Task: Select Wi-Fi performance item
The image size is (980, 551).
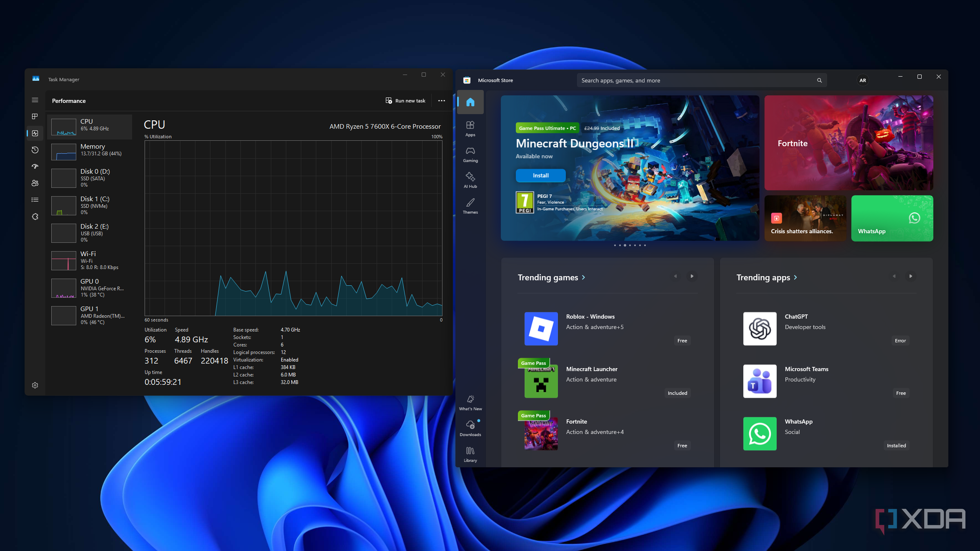Action: (x=90, y=260)
